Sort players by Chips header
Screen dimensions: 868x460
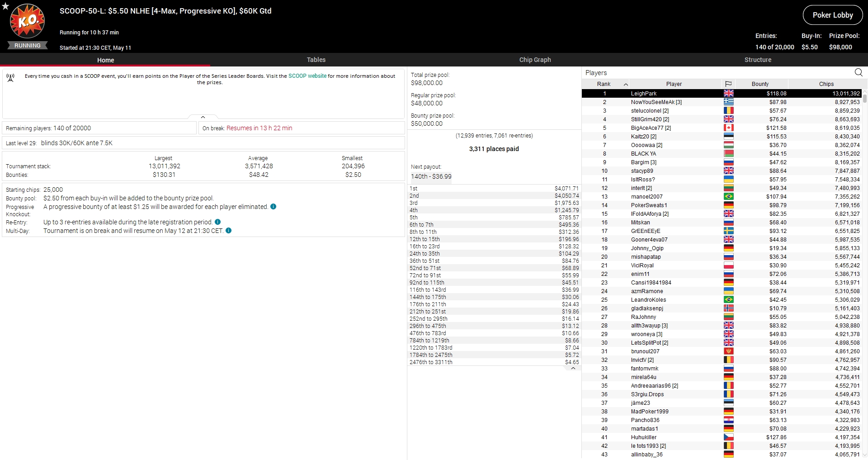pos(826,84)
